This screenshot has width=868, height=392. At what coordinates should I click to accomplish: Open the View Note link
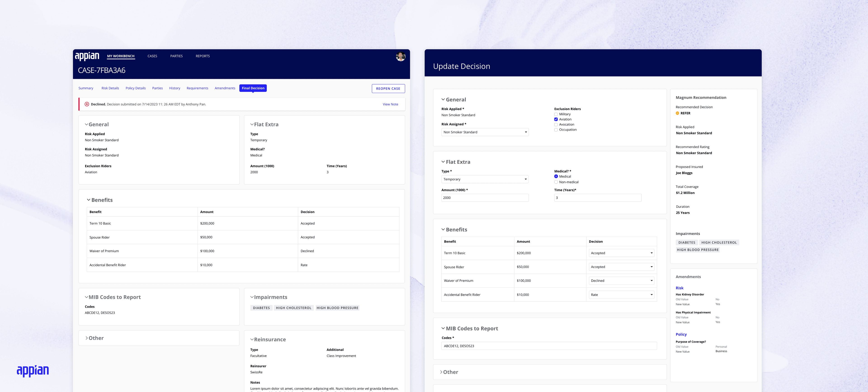(390, 105)
